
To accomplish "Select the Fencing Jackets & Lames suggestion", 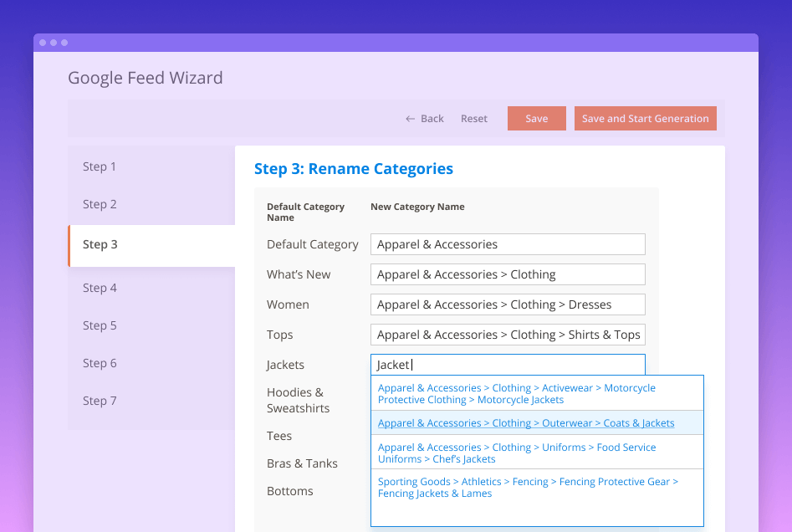I will coord(527,487).
